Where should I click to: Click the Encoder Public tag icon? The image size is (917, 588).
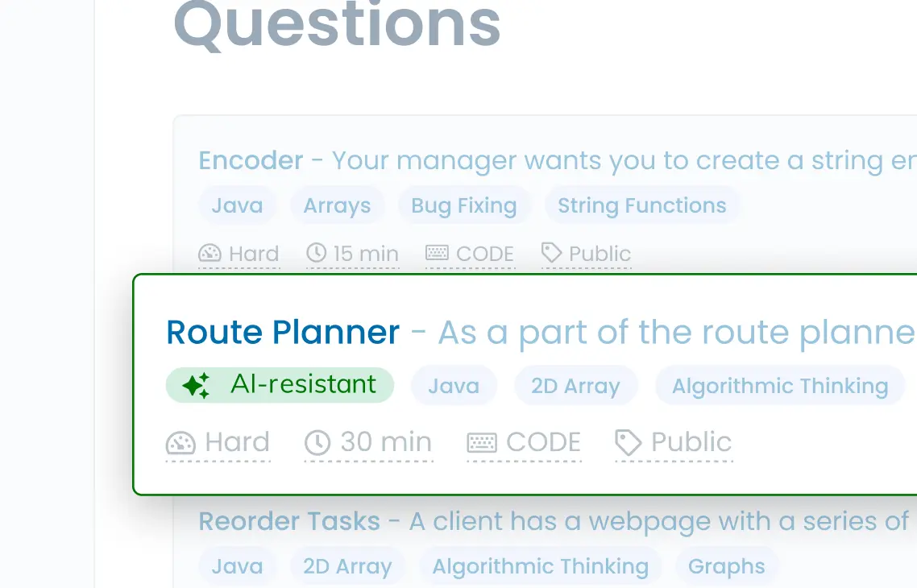tap(551, 254)
